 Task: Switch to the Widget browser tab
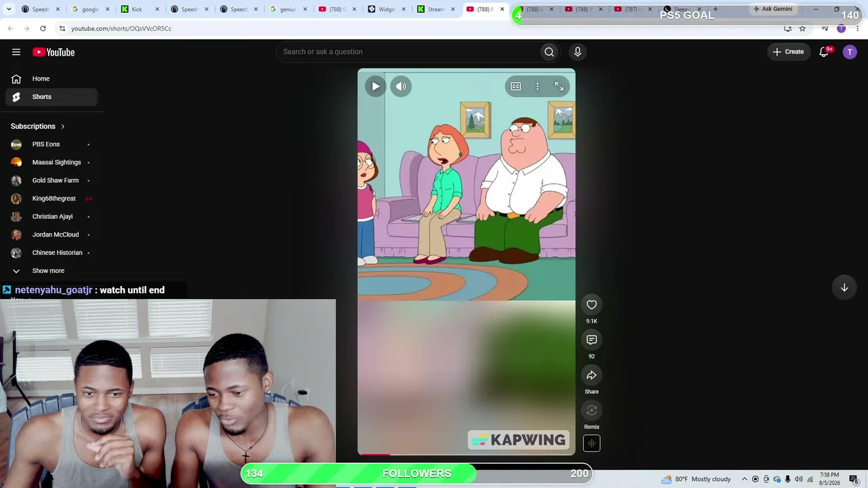tap(387, 9)
